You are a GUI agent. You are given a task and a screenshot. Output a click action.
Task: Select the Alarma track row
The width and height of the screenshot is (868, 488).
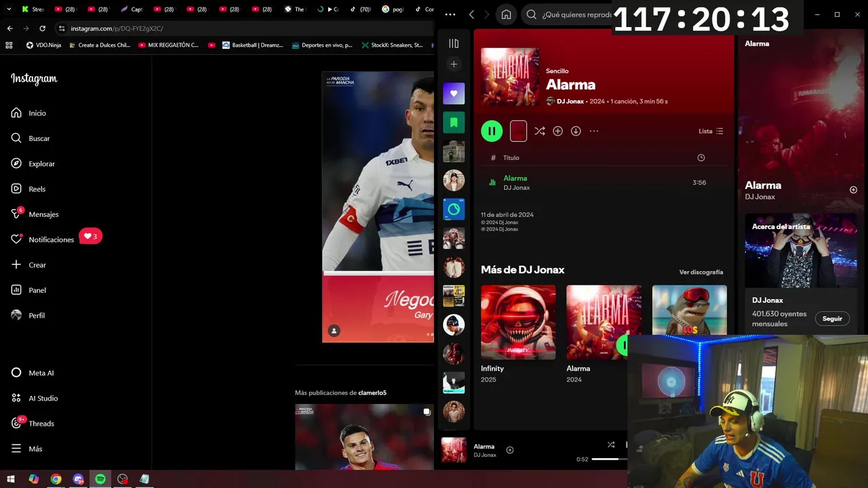(x=603, y=182)
